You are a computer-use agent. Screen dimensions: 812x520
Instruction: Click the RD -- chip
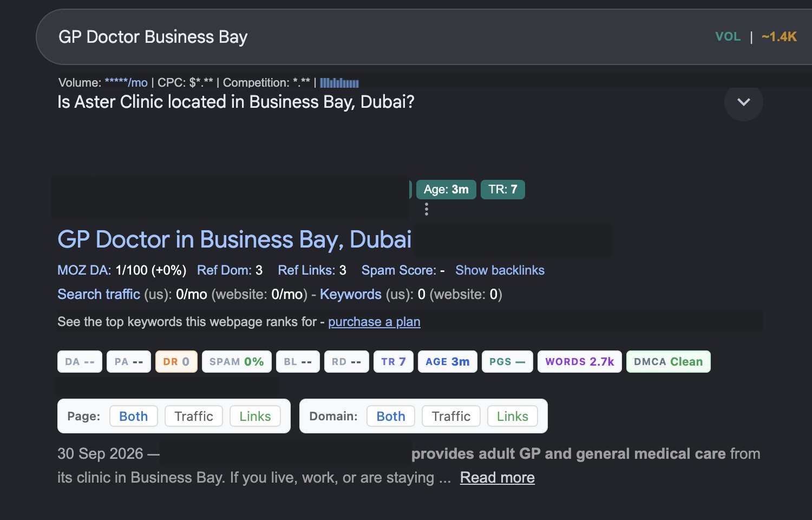[346, 362]
